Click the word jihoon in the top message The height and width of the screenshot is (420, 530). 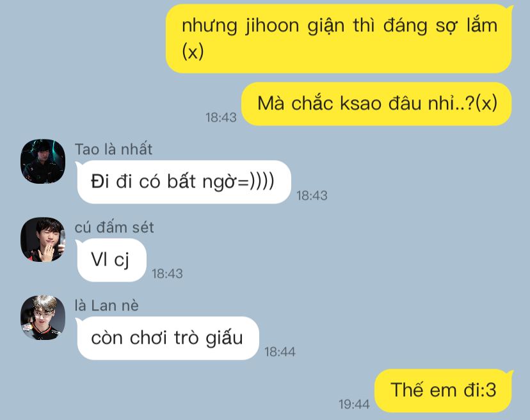[272, 26]
